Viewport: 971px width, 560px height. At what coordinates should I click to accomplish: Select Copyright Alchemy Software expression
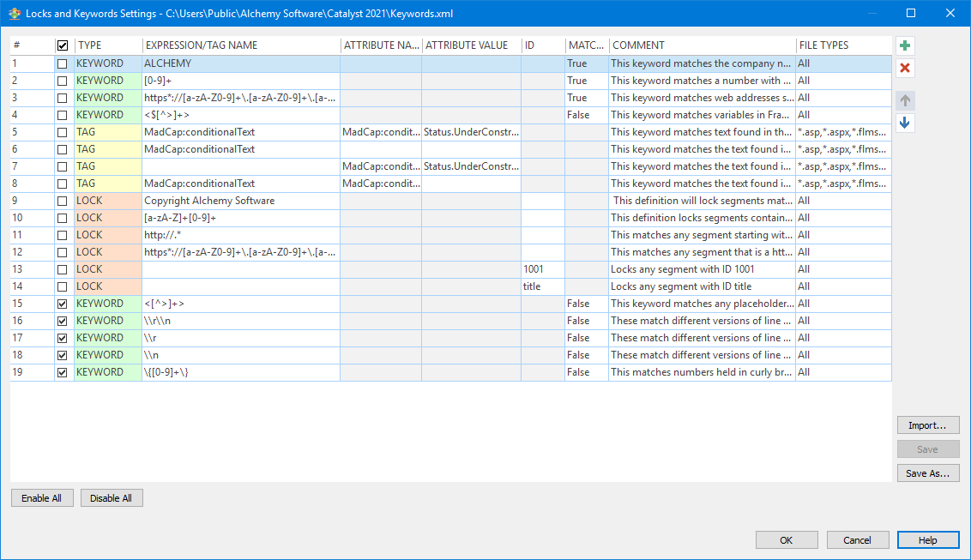pos(241,201)
